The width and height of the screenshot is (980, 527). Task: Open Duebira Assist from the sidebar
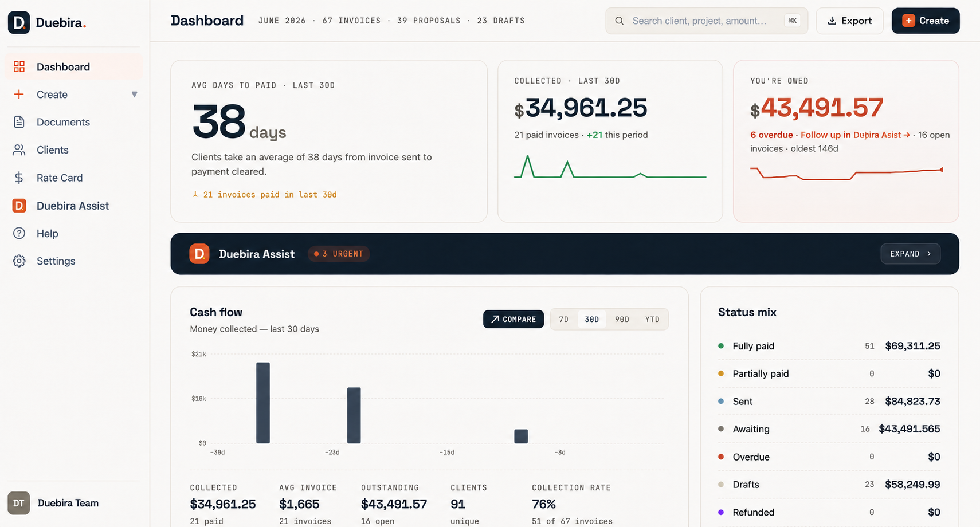(74, 206)
